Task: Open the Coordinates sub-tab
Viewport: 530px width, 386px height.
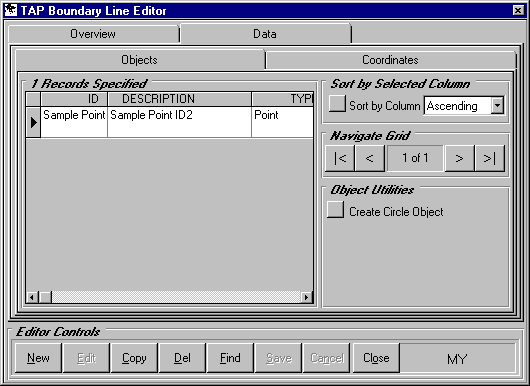Action: (x=390, y=60)
